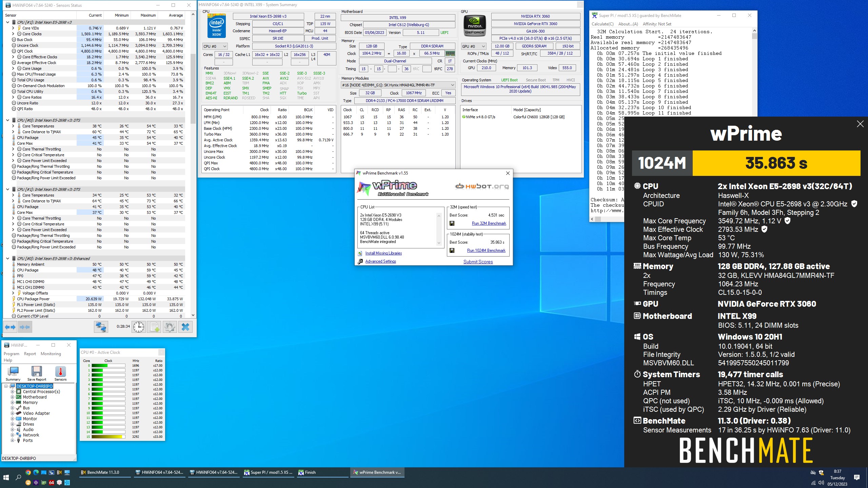Image resolution: width=868 pixels, height=488 pixels.
Task: Open About...(A) menu in Super PI
Action: coord(628,24)
